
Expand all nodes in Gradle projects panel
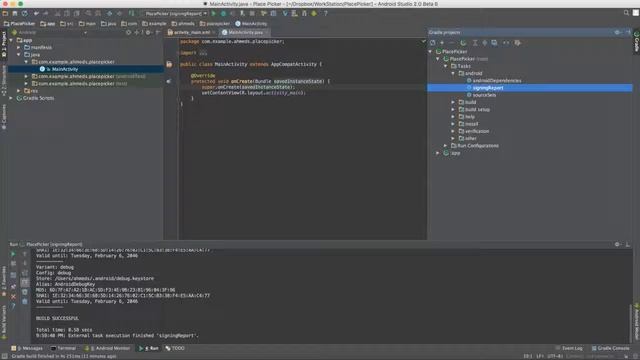point(475,42)
